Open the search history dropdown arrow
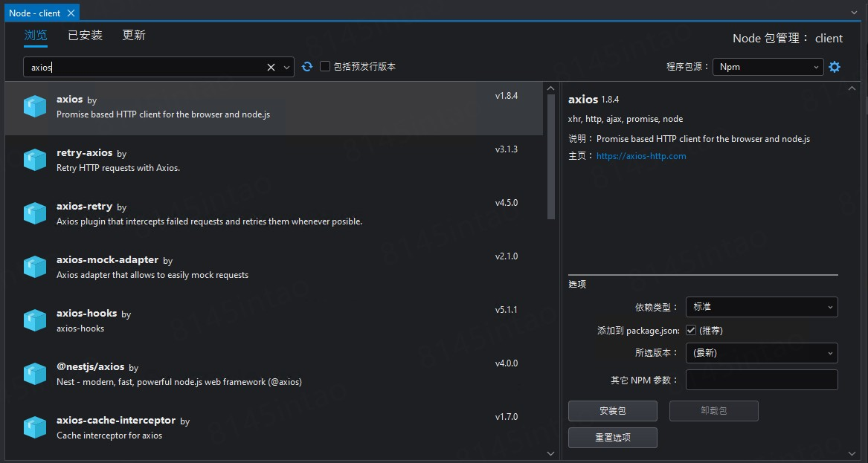Screen dimensions: 868x463 (x=287, y=67)
